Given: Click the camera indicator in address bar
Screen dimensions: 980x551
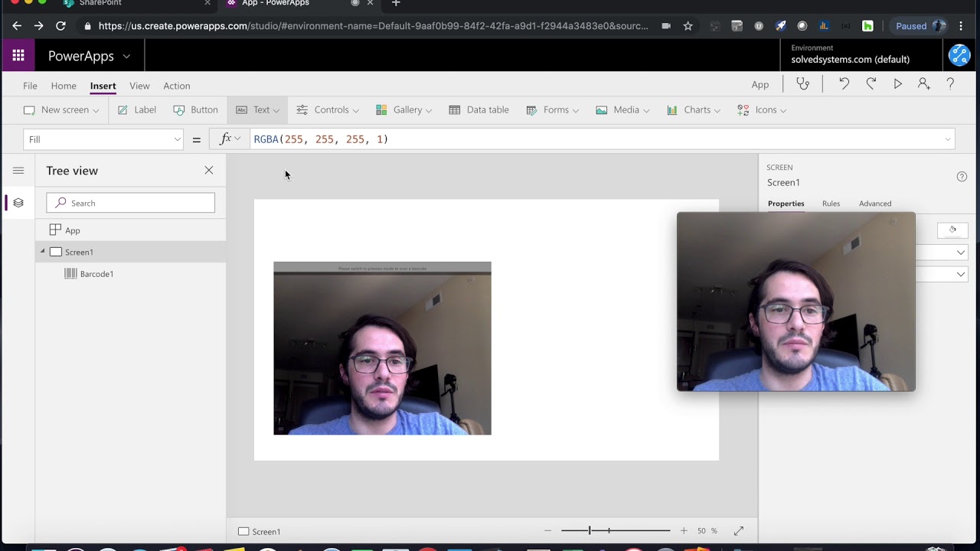Looking at the screenshot, I should point(666,26).
